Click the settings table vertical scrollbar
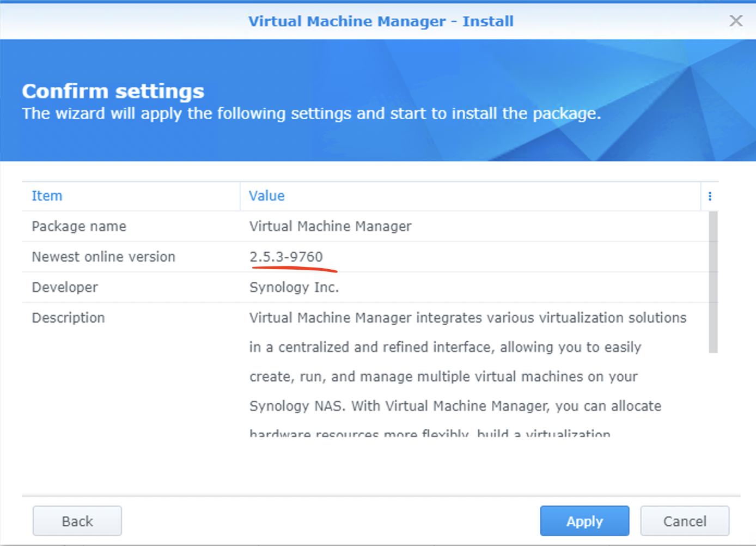The width and height of the screenshot is (756, 546). (x=713, y=282)
